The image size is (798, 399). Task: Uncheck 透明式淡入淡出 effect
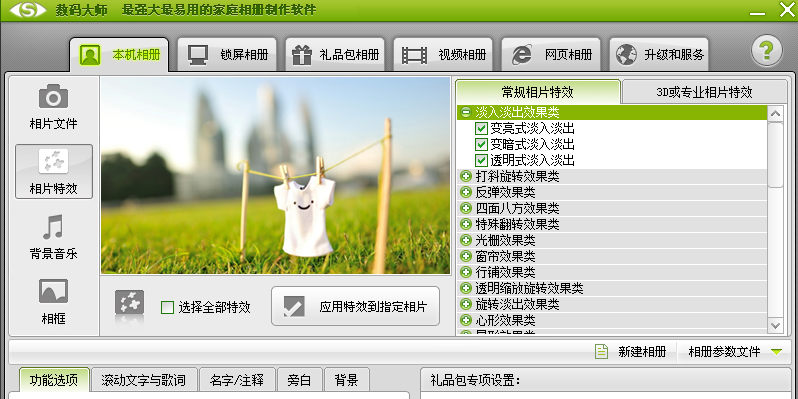pos(481,161)
